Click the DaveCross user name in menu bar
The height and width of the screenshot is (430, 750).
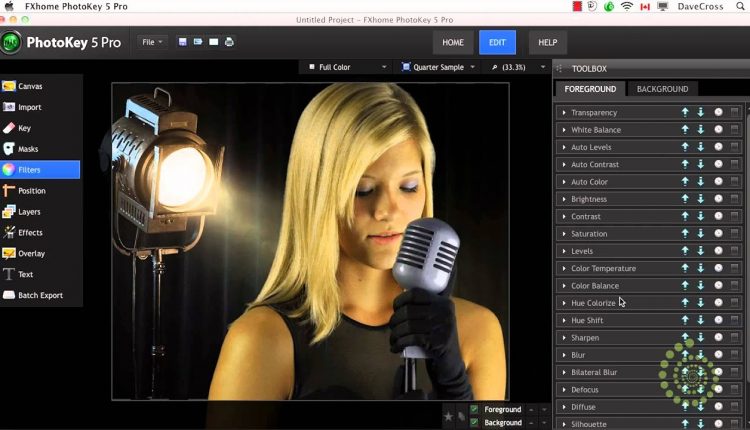click(x=700, y=6)
